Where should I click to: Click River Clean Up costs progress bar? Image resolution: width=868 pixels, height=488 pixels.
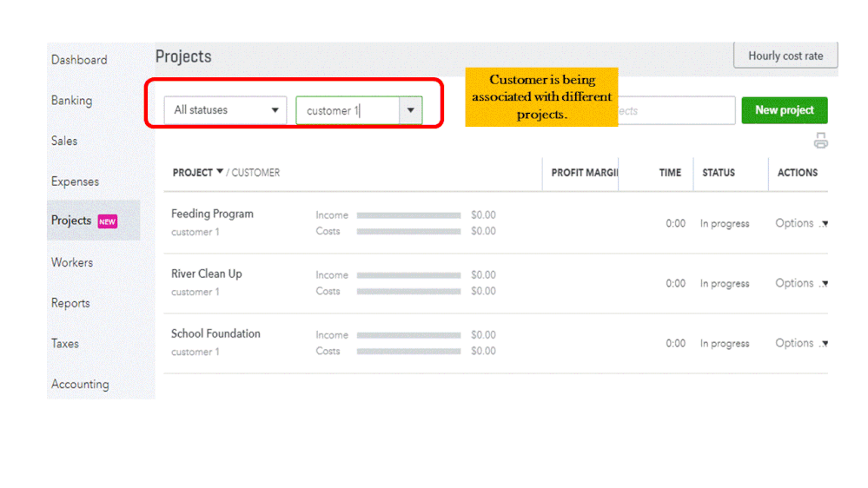coord(408,291)
